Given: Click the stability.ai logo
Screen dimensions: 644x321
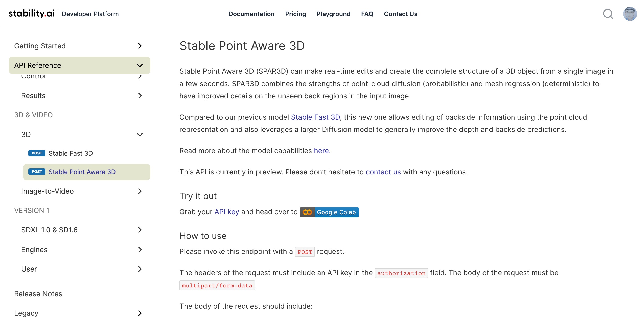Looking at the screenshot, I should (31, 14).
